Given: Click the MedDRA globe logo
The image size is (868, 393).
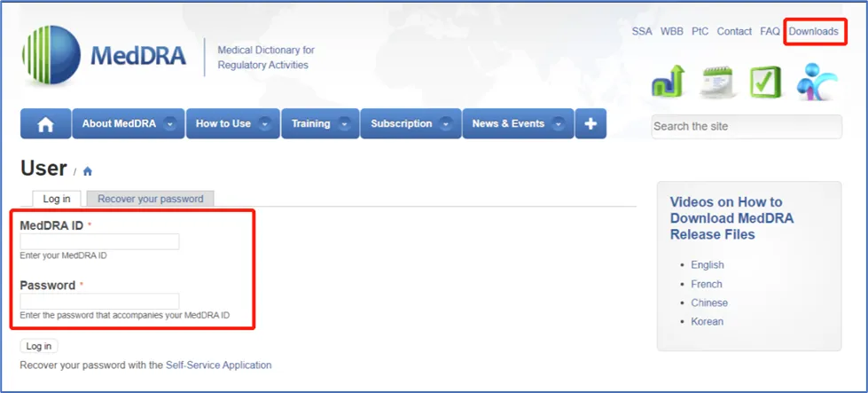Looking at the screenshot, I should (x=51, y=55).
